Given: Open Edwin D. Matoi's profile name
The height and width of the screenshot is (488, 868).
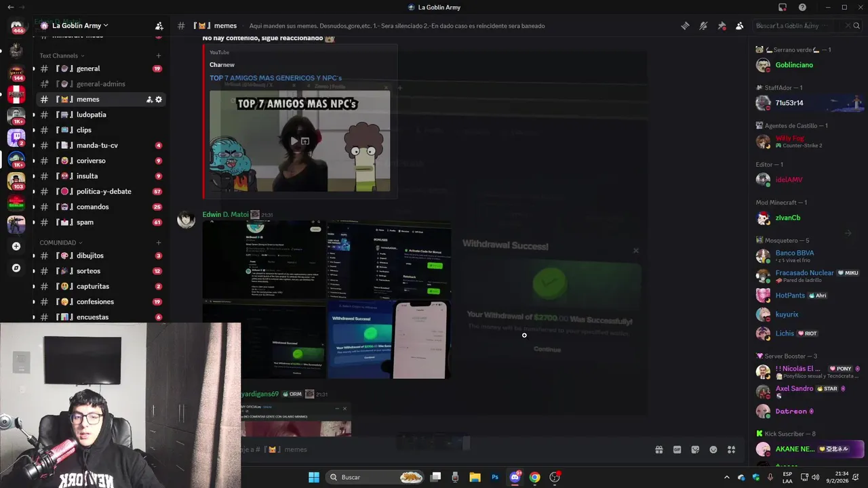Looking at the screenshot, I should click(x=226, y=215).
